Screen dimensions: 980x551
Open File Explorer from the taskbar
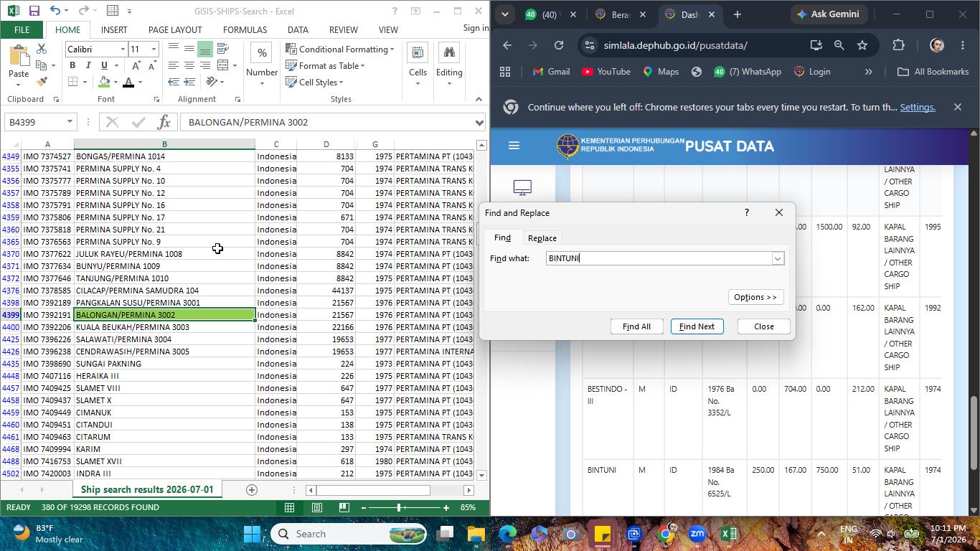tap(476, 534)
